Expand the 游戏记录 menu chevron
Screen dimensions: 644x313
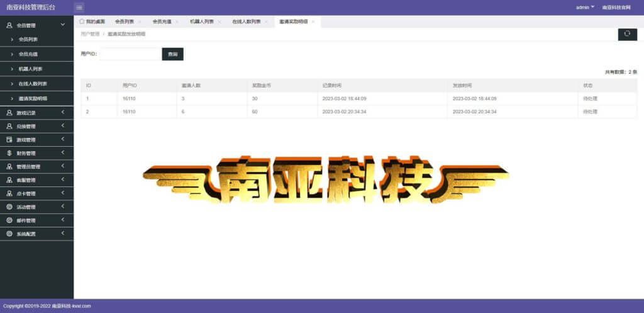(x=63, y=112)
